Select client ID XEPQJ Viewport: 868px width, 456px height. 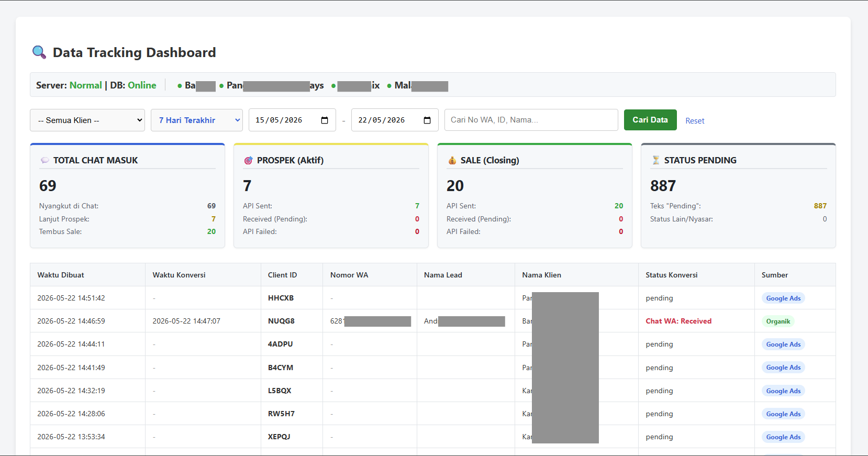pyautogui.click(x=279, y=437)
